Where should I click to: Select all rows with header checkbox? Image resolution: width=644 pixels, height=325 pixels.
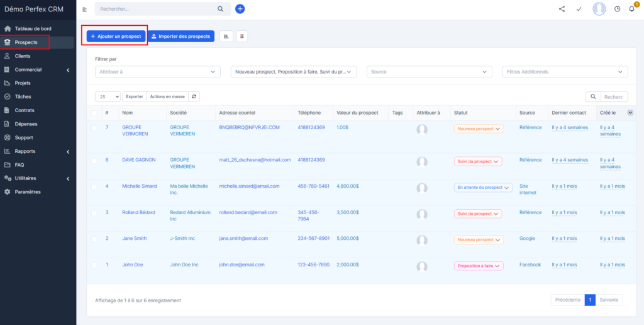pos(94,113)
